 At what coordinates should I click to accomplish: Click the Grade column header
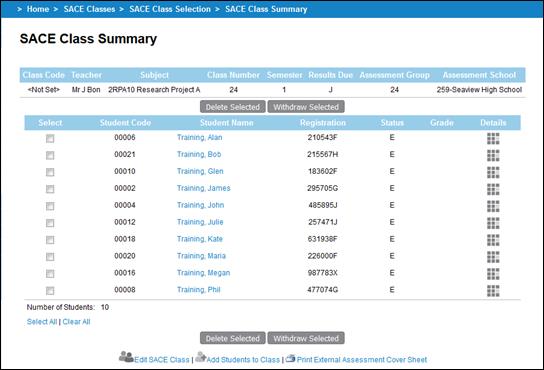point(442,123)
